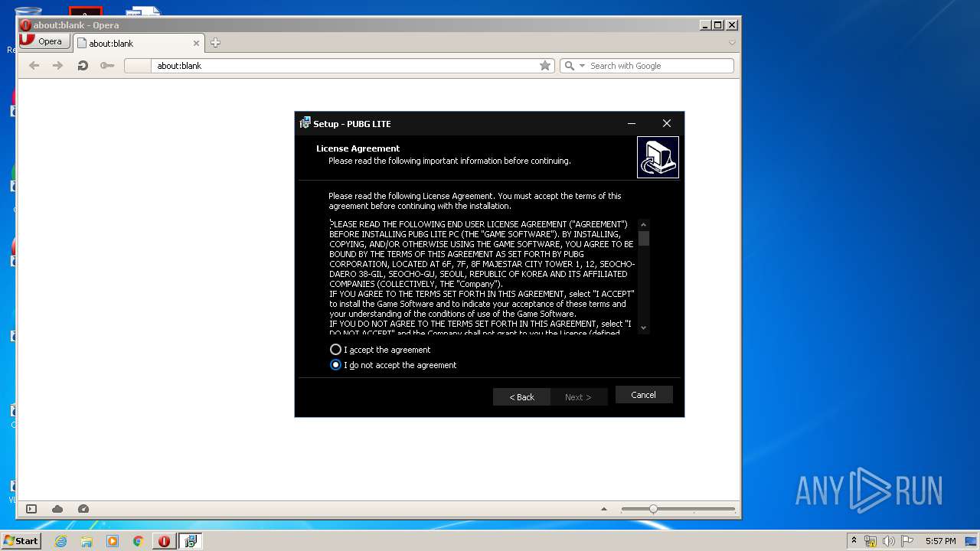Viewport: 980px width, 551px height.
Task: Click the Cancel button in setup
Action: pyautogui.click(x=644, y=395)
